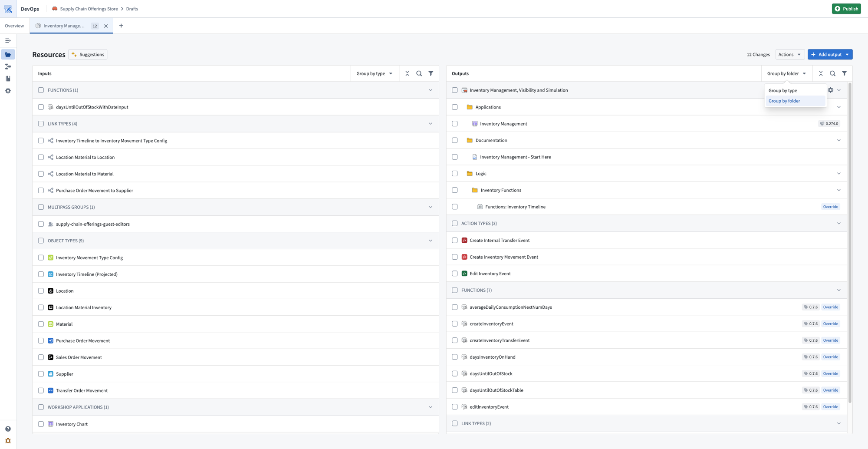Click Override tag on daysInventoryOnHand
This screenshot has width=868, height=449.
[x=830, y=357]
